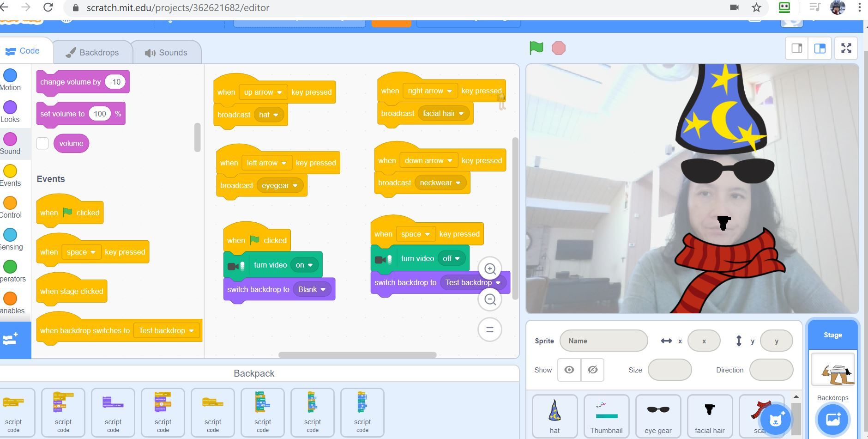Stop the project with the red stop sign
Image resolution: width=868 pixels, height=439 pixels.
click(559, 48)
